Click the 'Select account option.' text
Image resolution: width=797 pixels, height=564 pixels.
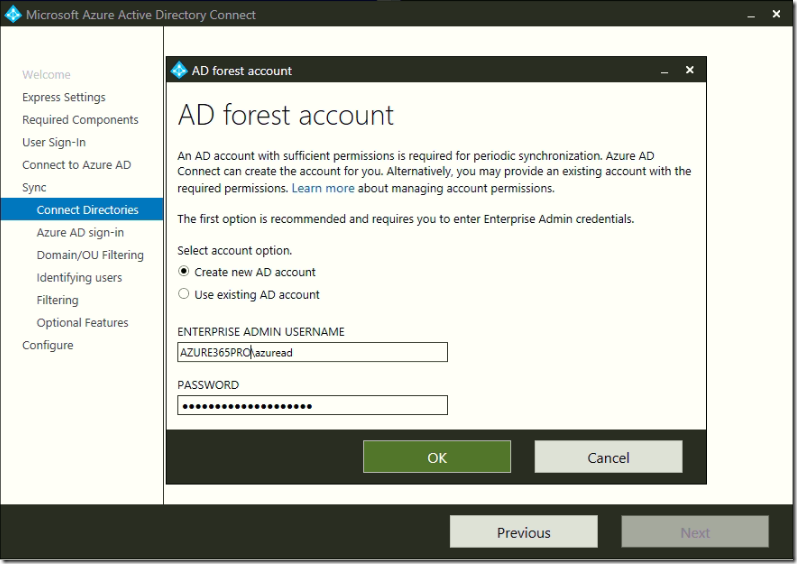coord(234,250)
